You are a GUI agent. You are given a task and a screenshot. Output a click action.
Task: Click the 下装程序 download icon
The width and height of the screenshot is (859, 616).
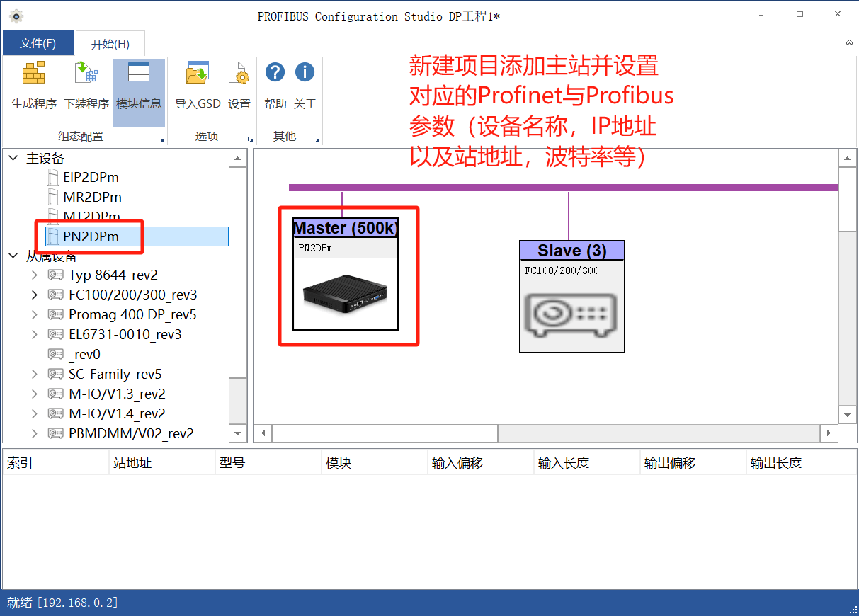pos(86,74)
